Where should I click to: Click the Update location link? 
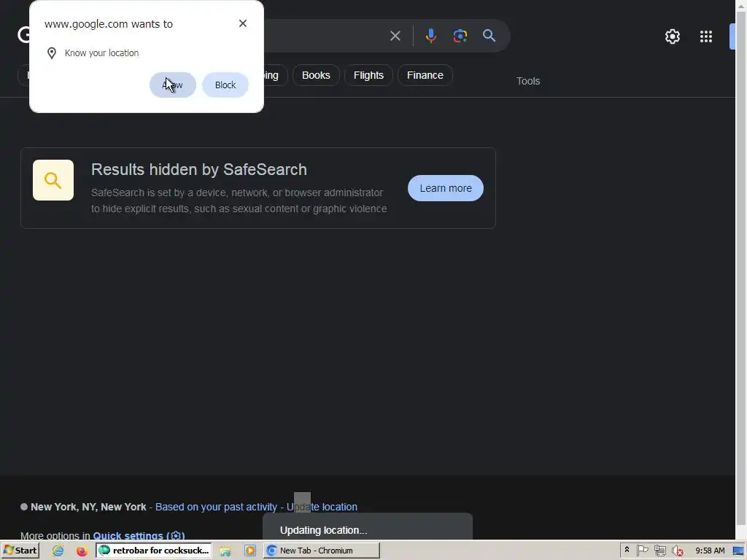322,507
